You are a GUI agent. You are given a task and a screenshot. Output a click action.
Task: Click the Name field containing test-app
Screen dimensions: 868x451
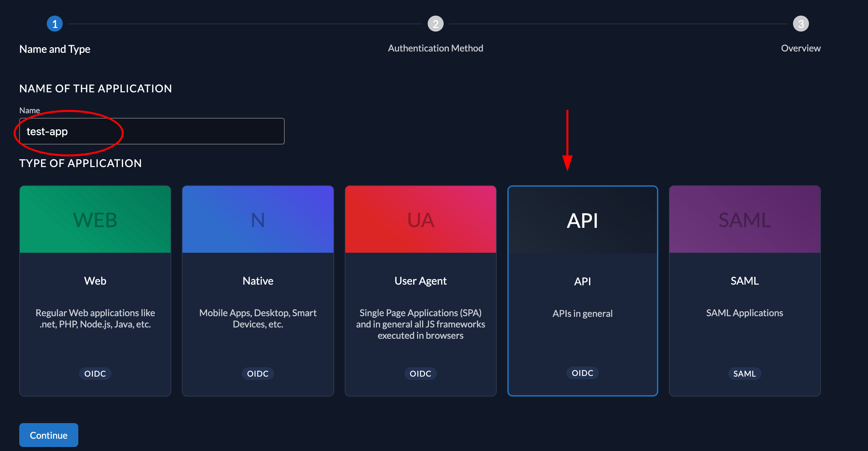[x=152, y=131]
